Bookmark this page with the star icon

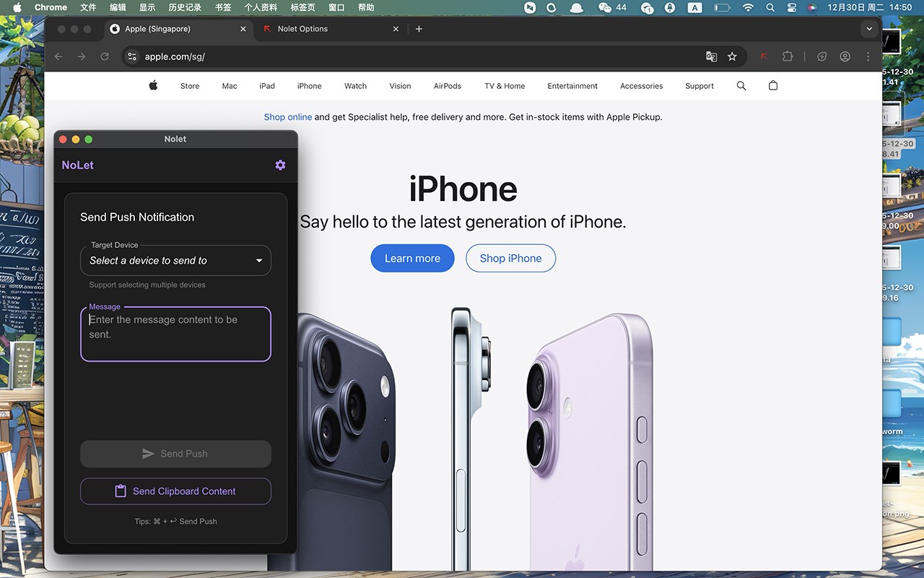tap(732, 56)
